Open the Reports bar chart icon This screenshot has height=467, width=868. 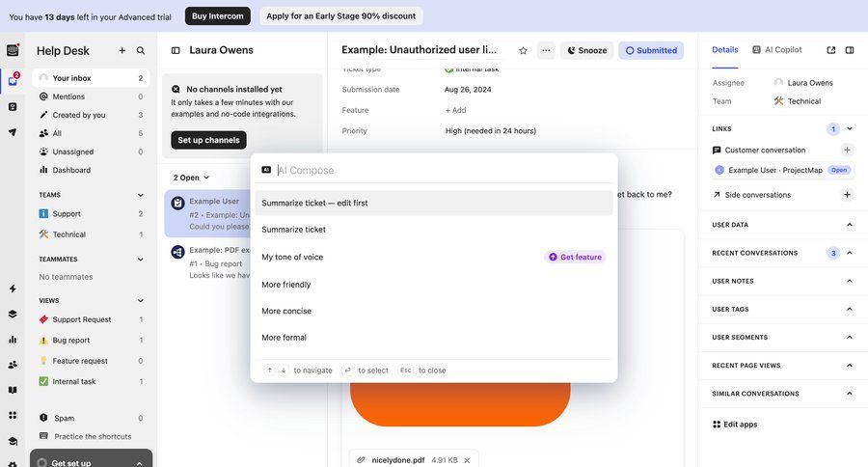click(13, 339)
